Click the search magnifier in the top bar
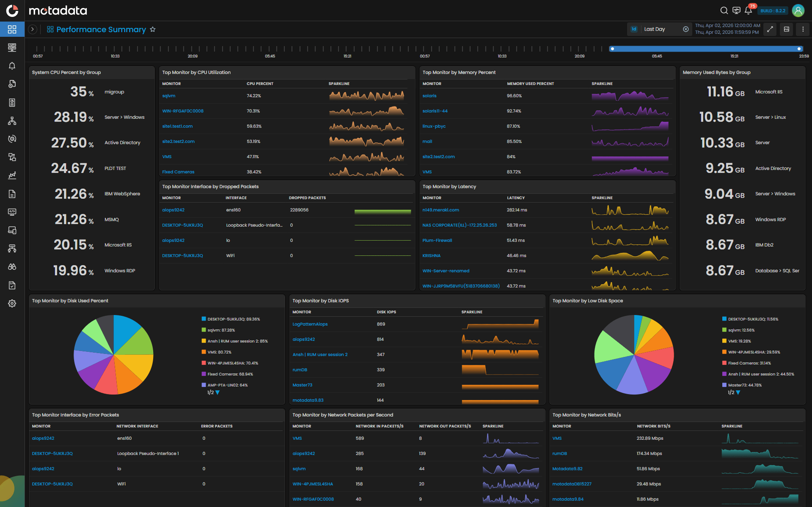This screenshot has height=507, width=812. [x=724, y=10]
